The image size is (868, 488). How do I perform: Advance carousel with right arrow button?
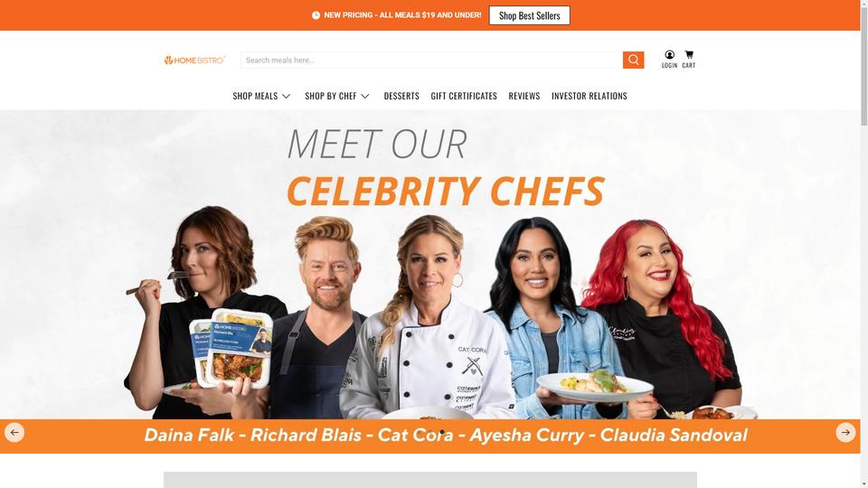tap(845, 432)
